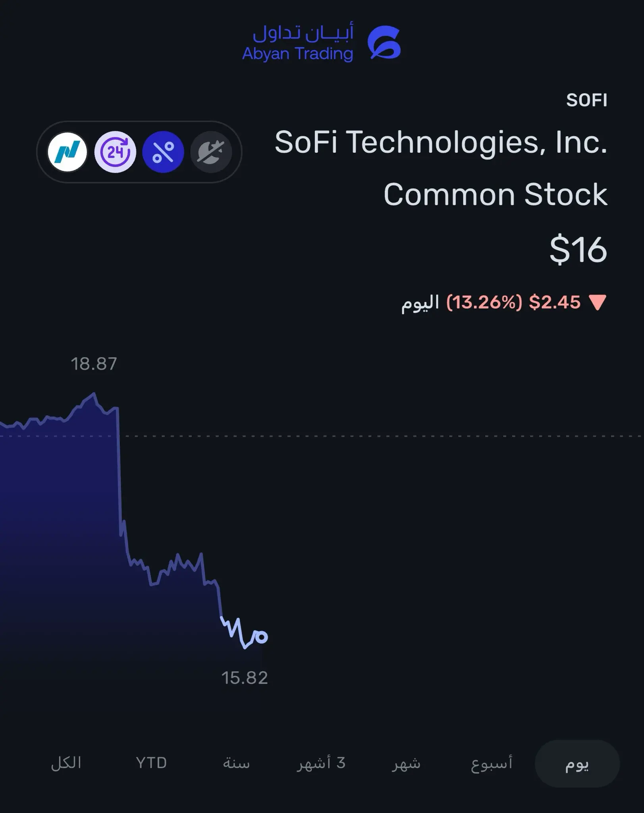Tap the 24-hour trading badge icon

click(115, 152)
